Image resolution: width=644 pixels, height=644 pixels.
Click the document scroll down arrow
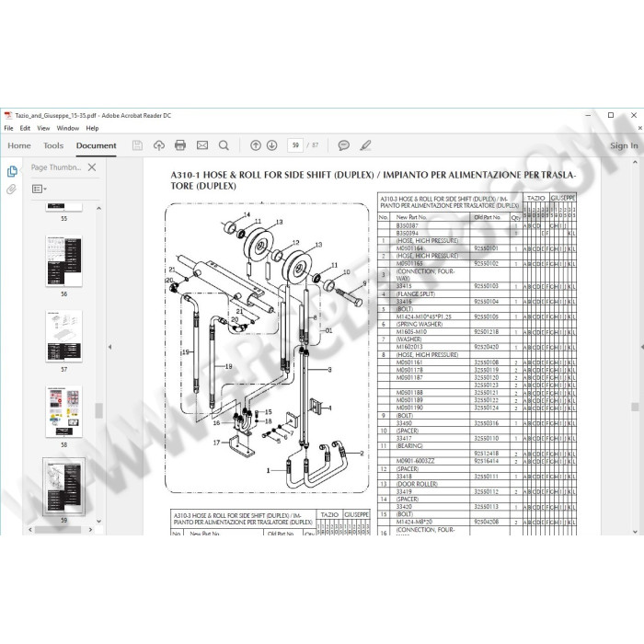coord(635,532)
